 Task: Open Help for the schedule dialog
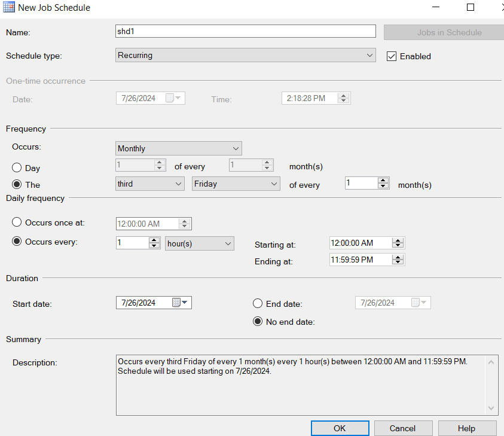468,428
